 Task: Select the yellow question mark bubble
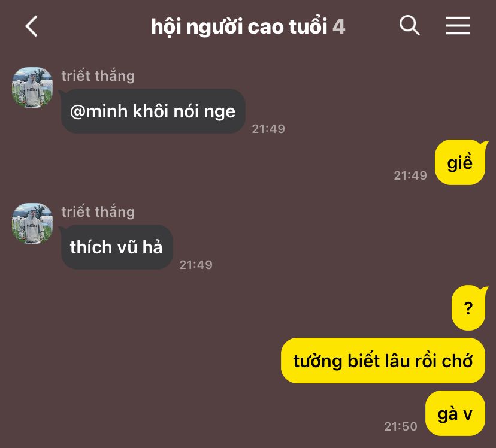(468, 308)
